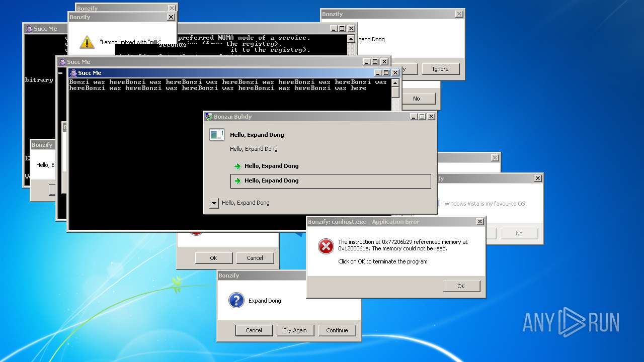This screenshot has height=362, width=644.
Task: Close the middle Succ Me window
Action: [x=384, y=62]
